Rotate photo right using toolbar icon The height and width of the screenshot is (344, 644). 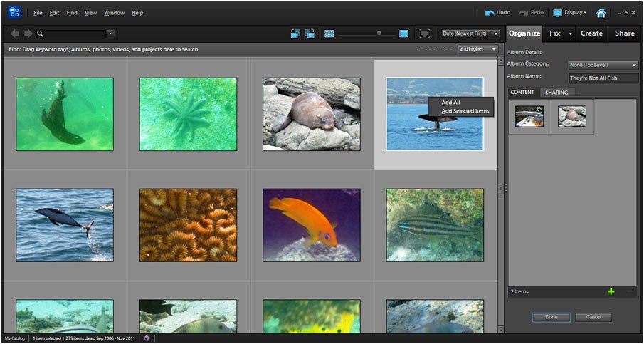click(x=310, y=33)
